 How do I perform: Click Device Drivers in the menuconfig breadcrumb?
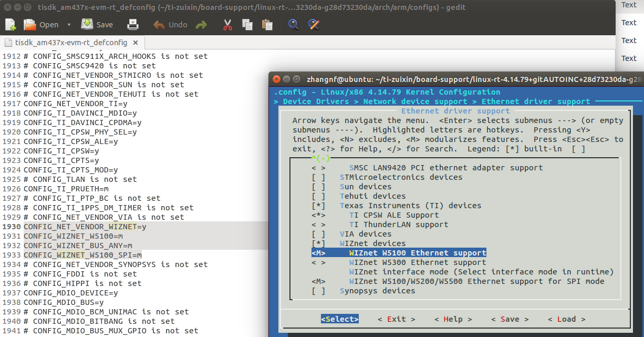(x=316, y=101)
